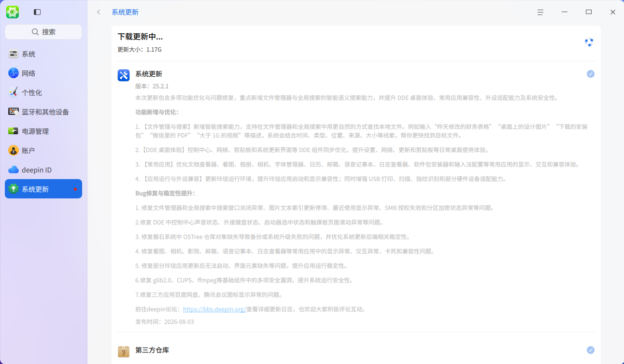The height and width of the screenshot is (364, 624).
Task: Click the magnifier icon in the search box
Action: coord(35,32)
